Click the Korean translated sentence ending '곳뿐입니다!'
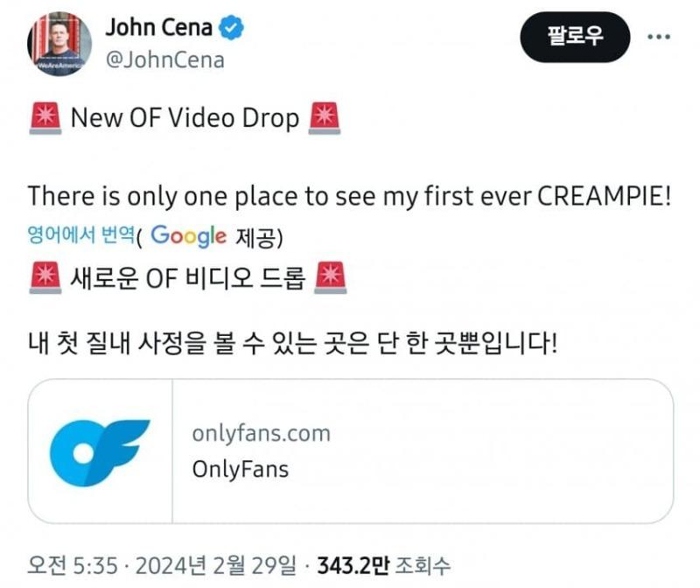The image size is (700, 588). [292, 343]
